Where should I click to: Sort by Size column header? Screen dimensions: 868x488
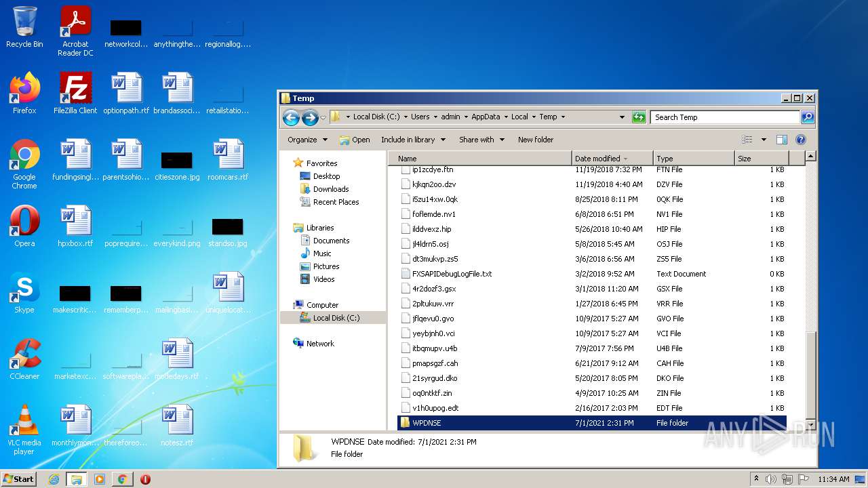pos(762,159)
